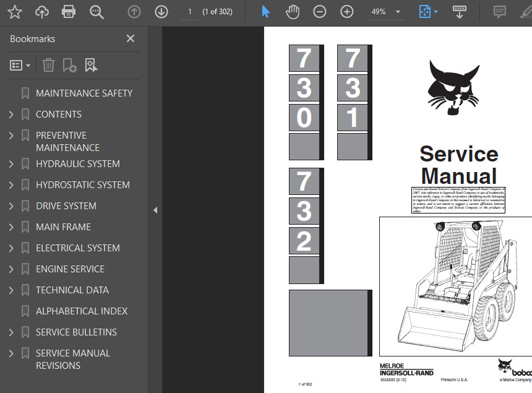Click the scrolling mode keyboard icon

point(460,12)
